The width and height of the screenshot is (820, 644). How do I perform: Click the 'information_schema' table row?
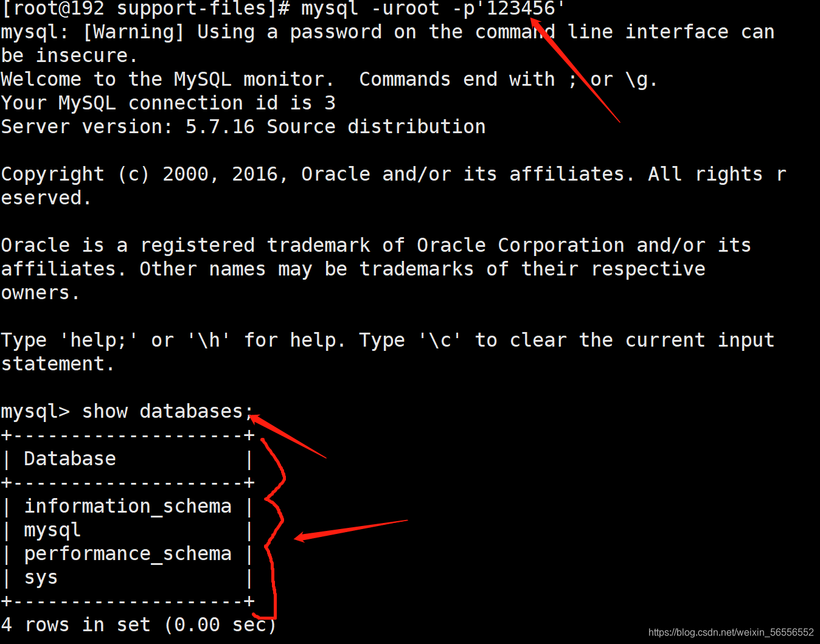128,507
